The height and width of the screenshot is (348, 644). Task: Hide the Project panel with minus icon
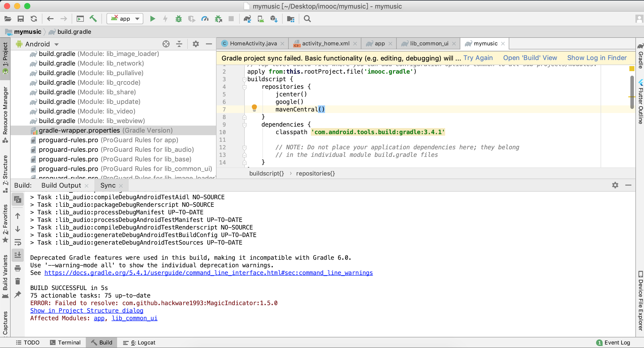coord(209,44)
